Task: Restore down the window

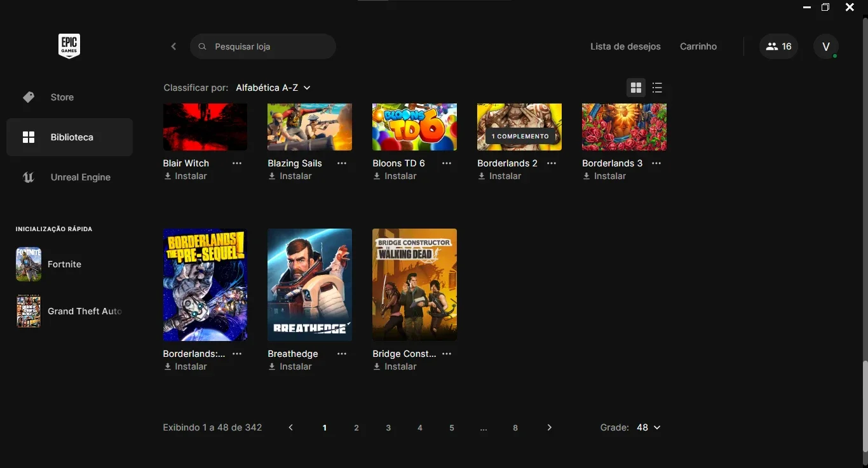Action: tap(825, 7)
